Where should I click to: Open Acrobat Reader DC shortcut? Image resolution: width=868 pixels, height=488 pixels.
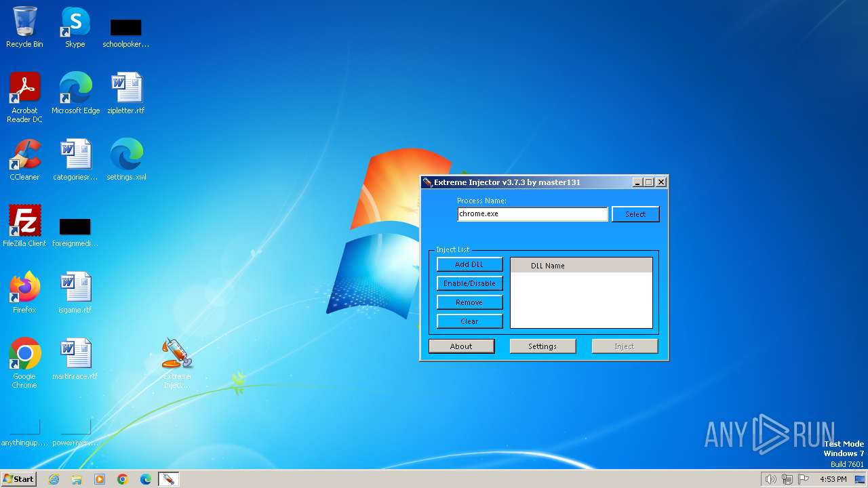tap(24, 97)
